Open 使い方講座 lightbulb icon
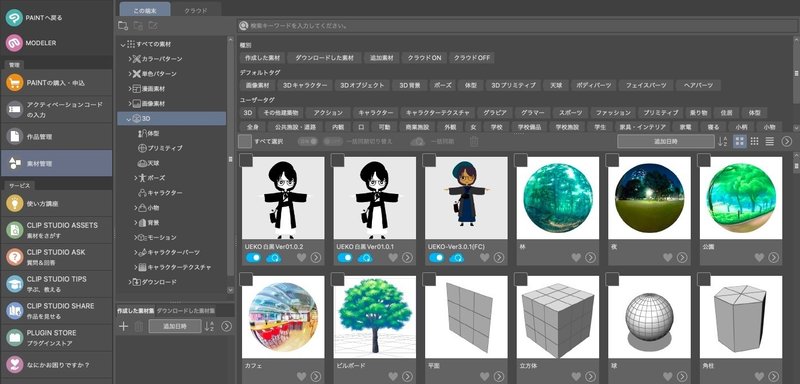The width and height of the screenshot is (800, 384). (14, 203)
